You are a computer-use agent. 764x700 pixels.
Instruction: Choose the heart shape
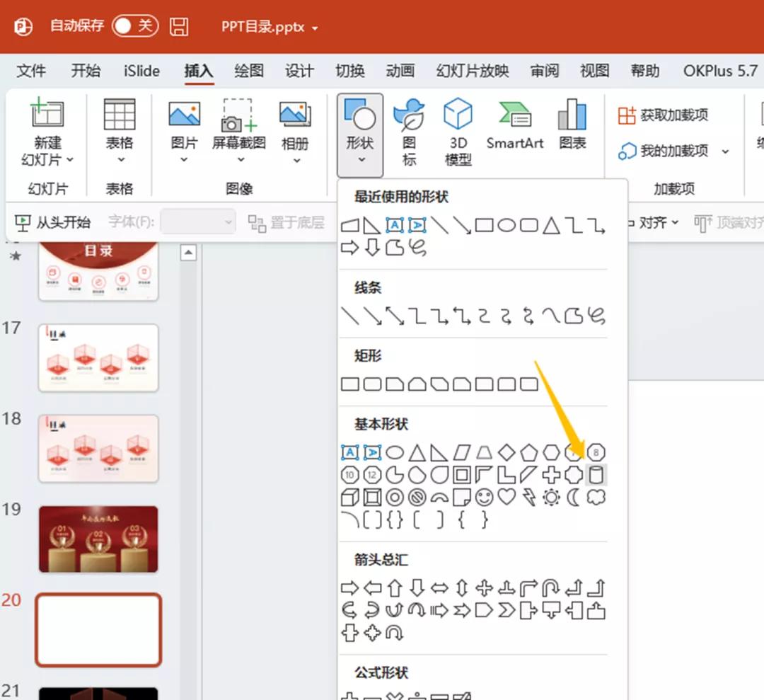[x=507, y=498]
